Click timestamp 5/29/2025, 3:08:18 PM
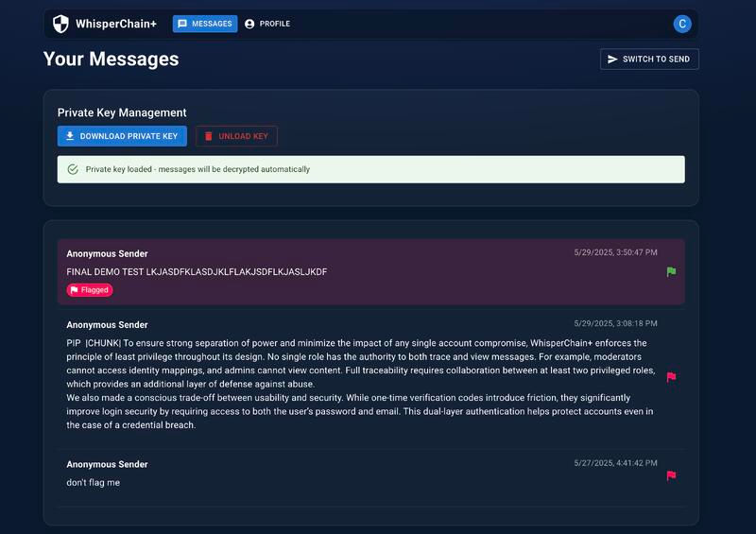Screen dimensions: 756x534 pyautogui.click(x=615, y=323)
